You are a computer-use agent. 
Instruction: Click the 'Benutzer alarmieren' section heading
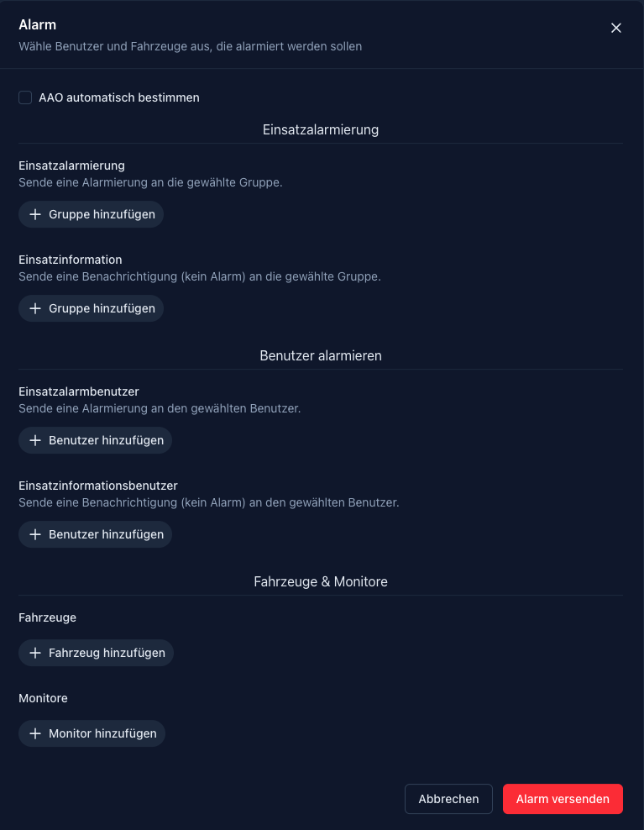click(x=321, y=355)
